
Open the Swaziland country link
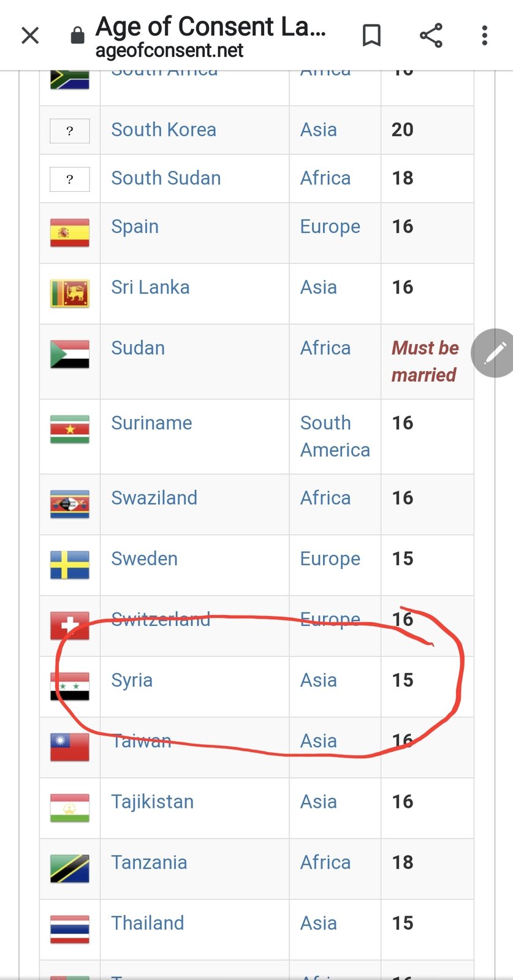tap(154, 498)
